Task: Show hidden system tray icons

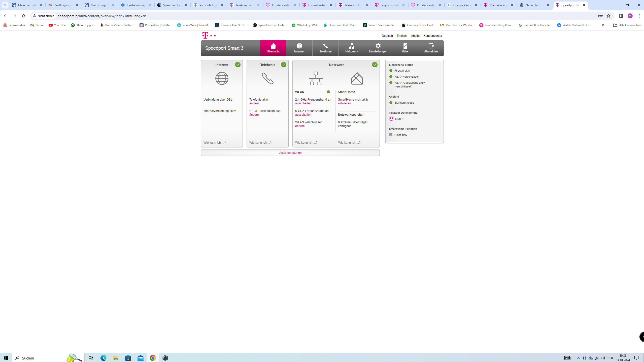Action: (578, 358)
